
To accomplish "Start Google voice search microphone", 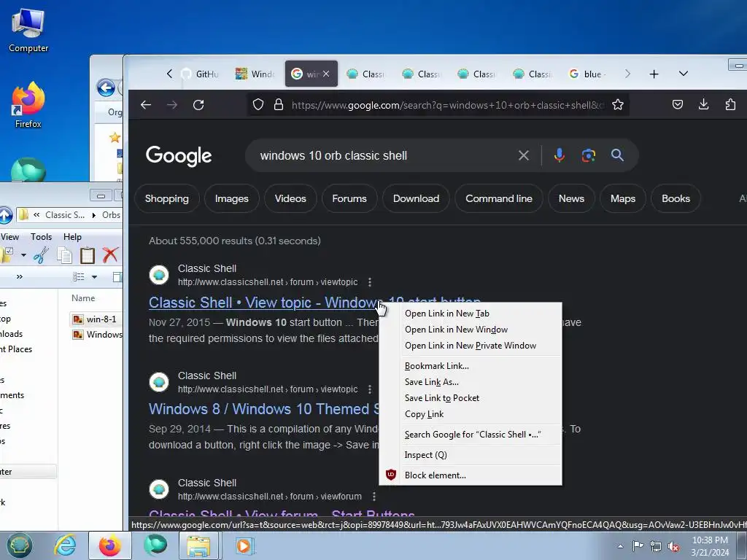I will coord(560,155).
